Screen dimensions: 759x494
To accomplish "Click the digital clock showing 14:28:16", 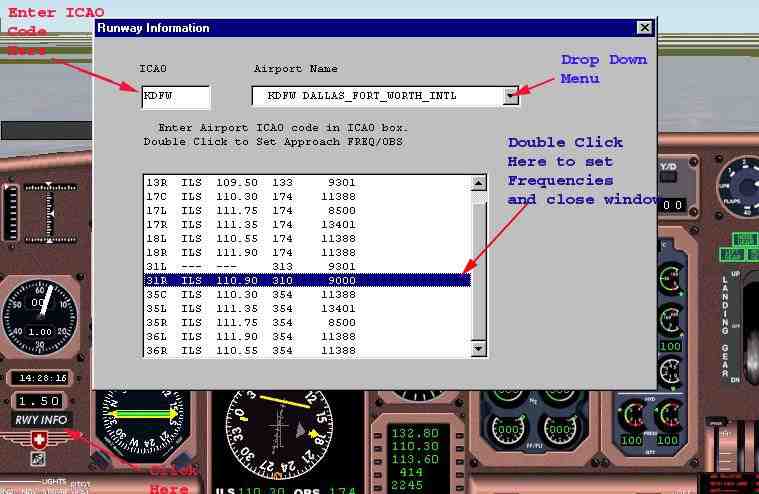I will tap(41, 378).
